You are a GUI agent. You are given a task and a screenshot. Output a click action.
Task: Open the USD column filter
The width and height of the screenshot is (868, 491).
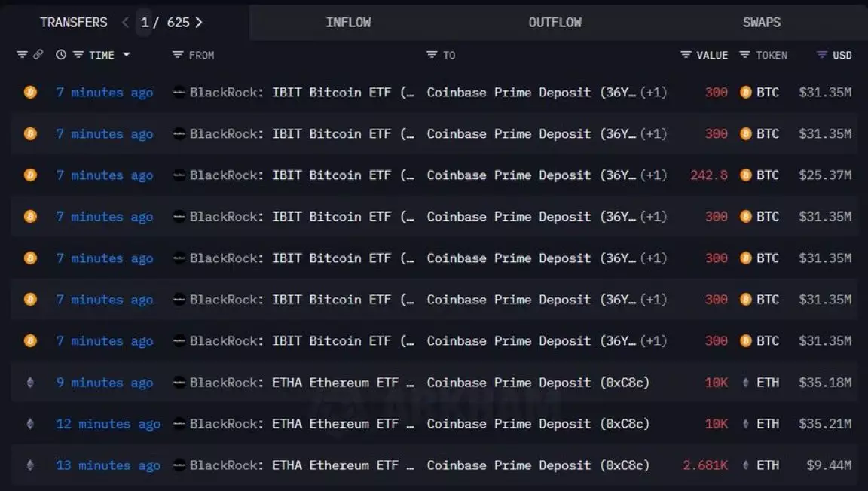[x=822, y=55]
